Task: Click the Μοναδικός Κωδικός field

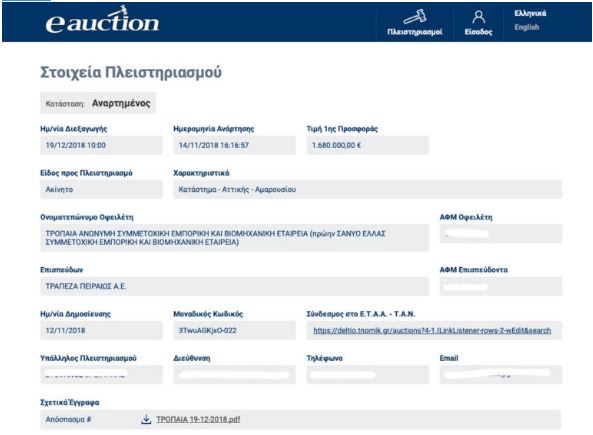Action: click(234, 330)
